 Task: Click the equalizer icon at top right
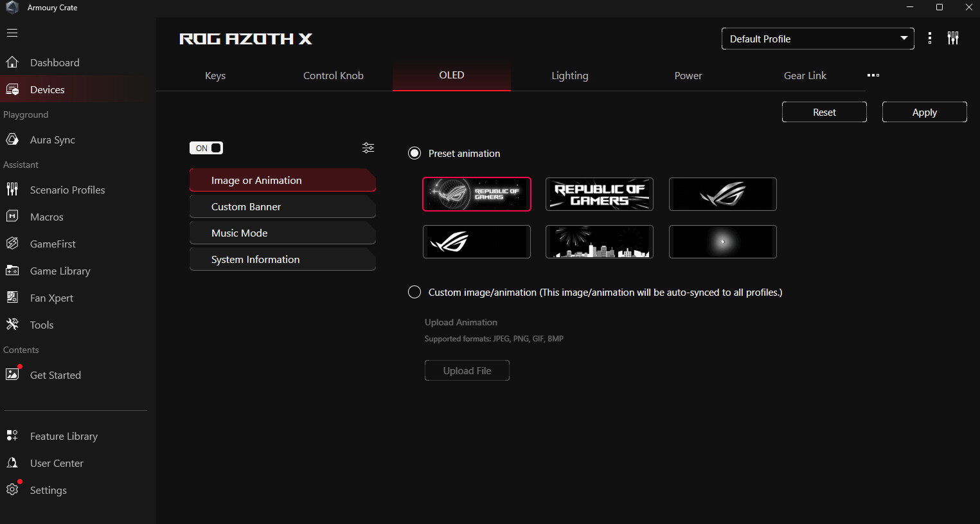coord(953,39)
